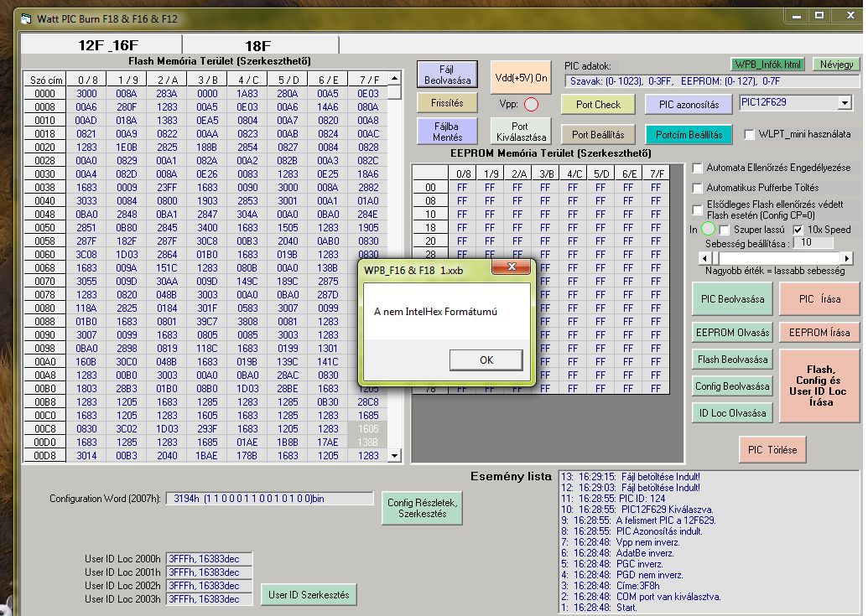Click the 7/F EEPROM column header

tap(657, 173)
